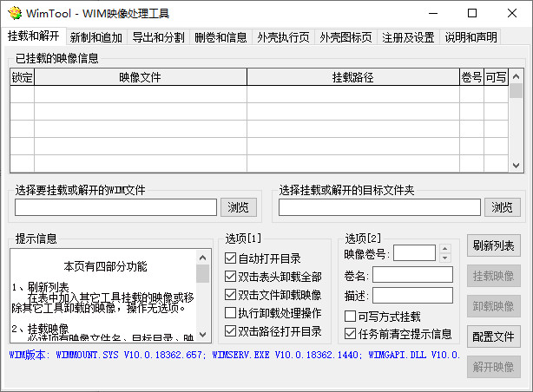Image resolution: width=533 pixels, height=392 pixels.
Task: Click the 配置文件 button
Action: point(494,336)
